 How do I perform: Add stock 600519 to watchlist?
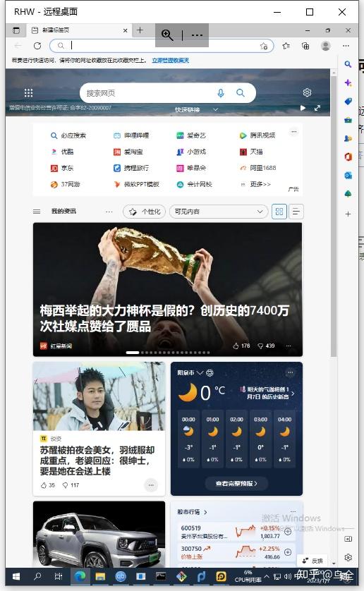[287, 532]
